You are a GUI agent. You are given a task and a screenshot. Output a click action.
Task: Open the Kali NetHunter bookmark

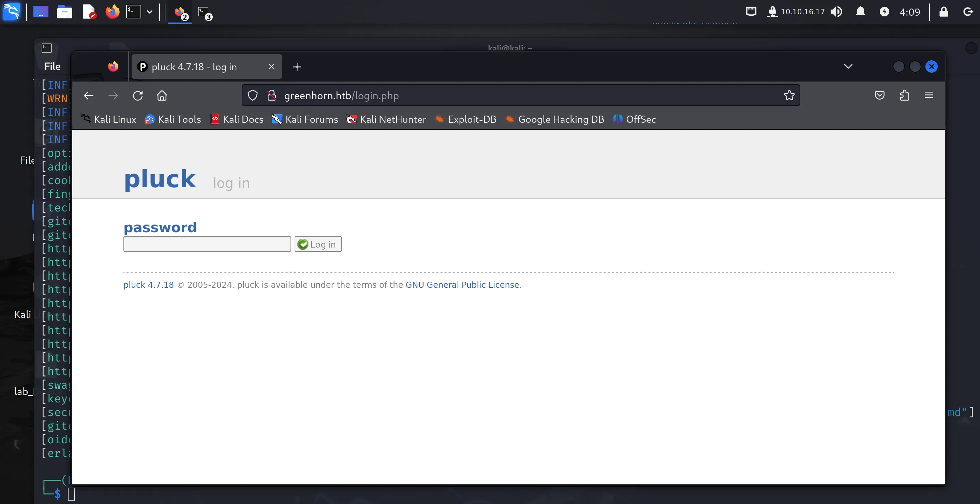coord(387,119)
